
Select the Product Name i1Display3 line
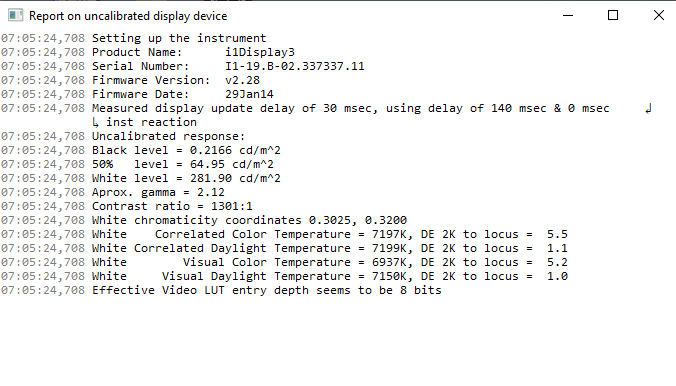click(x=148, y=52)
